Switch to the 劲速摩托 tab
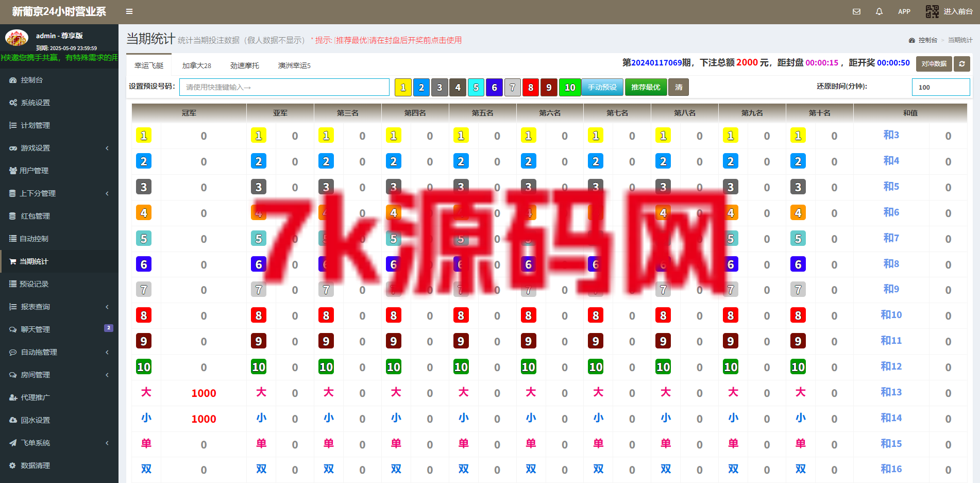This screenshot has height=483, width=980. (x=245, y=65)
